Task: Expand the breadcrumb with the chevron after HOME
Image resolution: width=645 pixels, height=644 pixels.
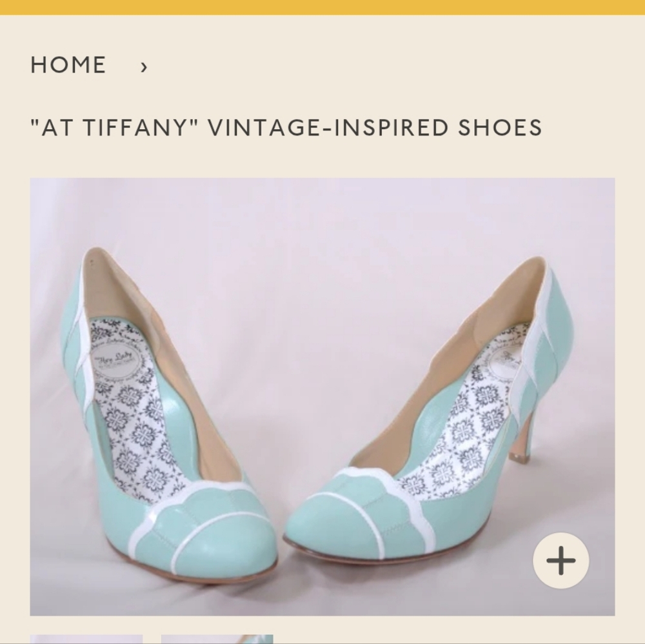Action: tap(144, 65)
